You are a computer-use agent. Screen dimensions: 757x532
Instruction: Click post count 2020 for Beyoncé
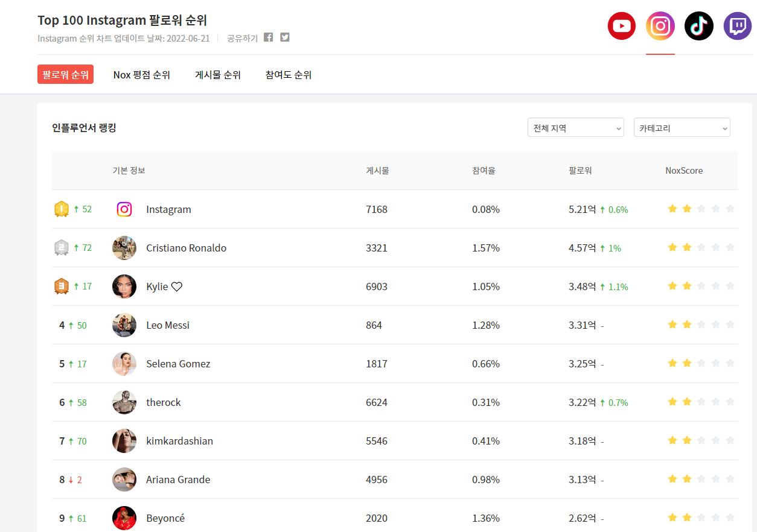tap(377, 518)
